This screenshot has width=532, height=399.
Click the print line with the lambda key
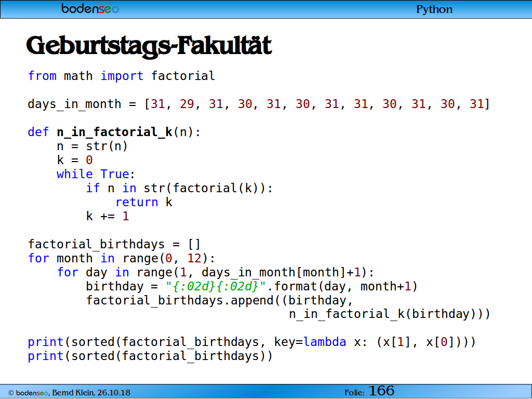pos(252,342)
